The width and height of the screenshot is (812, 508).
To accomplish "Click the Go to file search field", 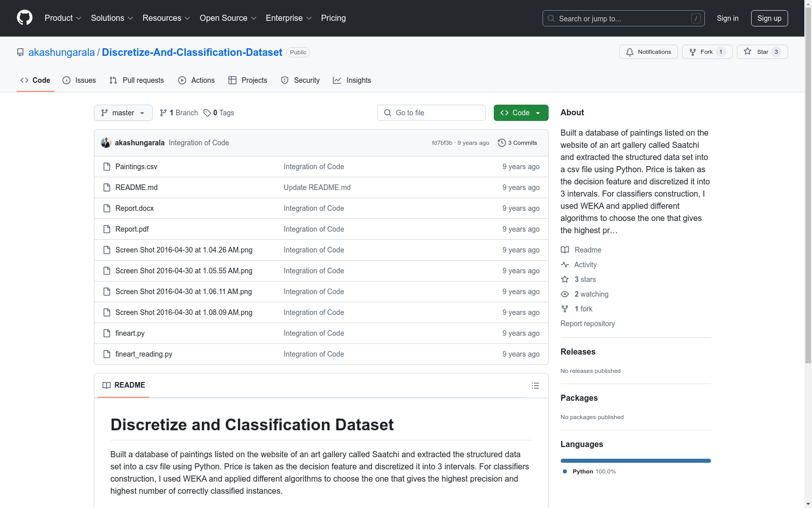I will coord(431,113).
